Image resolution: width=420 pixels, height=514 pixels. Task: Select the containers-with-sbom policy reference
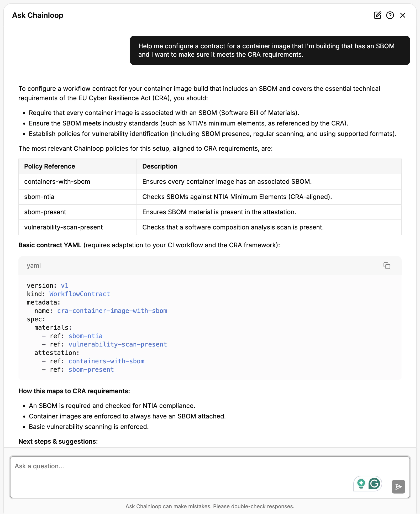point(57,181)
